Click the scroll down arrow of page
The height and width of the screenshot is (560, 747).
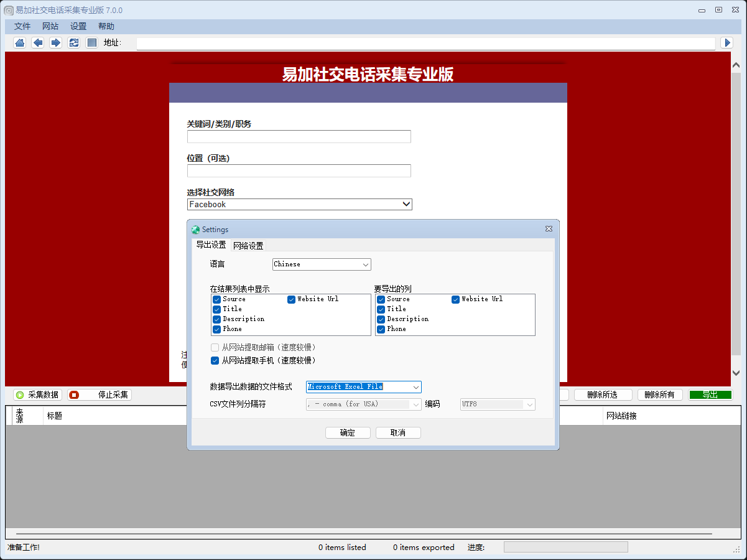tap(736, 373)
